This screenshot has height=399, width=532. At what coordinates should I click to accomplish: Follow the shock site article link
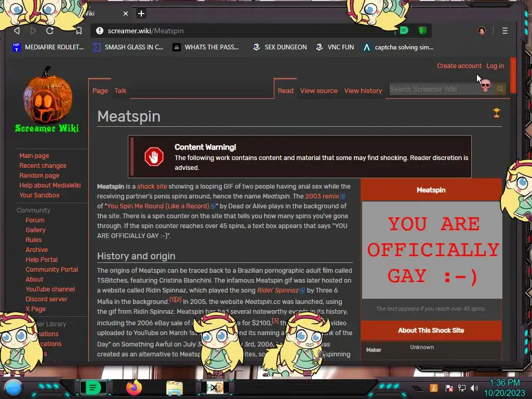tap(152, 187)
